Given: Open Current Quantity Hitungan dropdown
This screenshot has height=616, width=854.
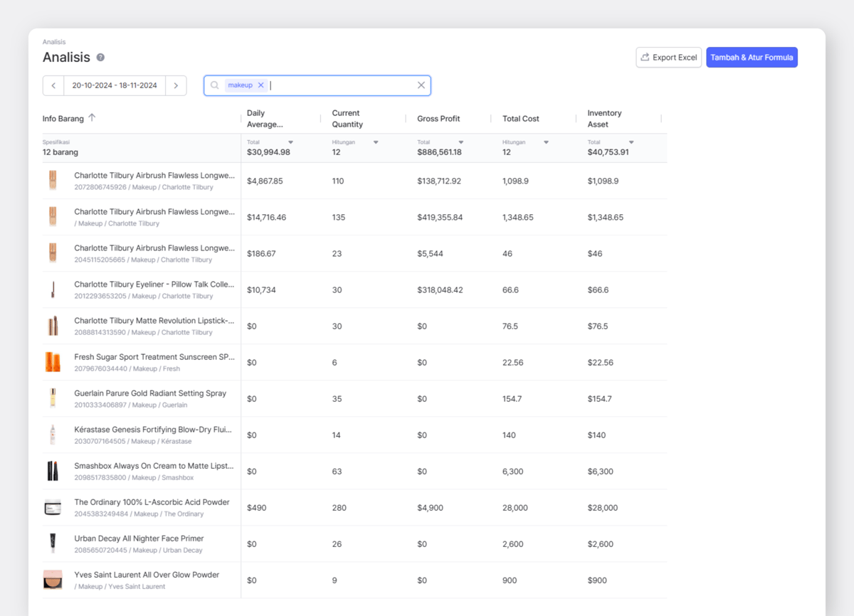Looking at the screenshot, I should coord(376,142).
